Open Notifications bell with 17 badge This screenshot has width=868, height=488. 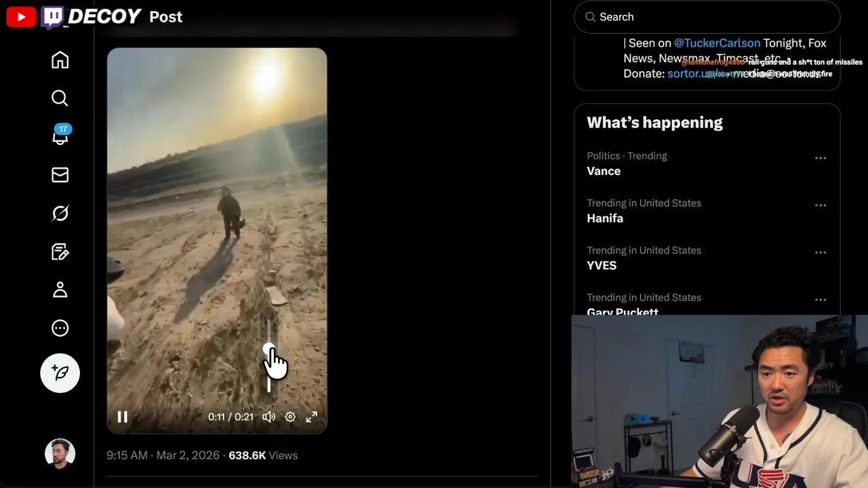coord(60,136)
